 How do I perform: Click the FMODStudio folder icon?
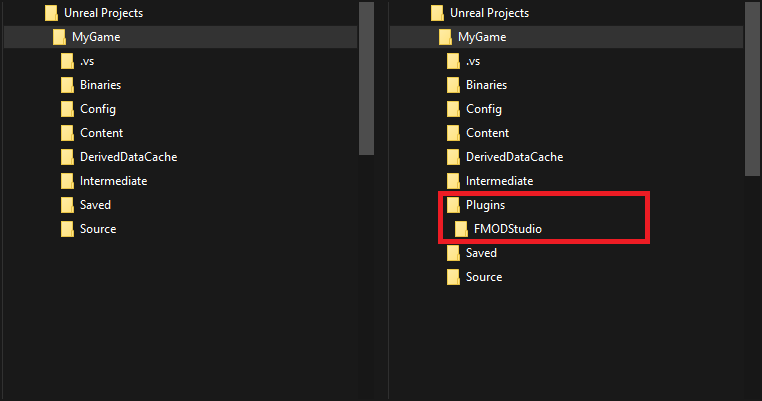point(461,229)
